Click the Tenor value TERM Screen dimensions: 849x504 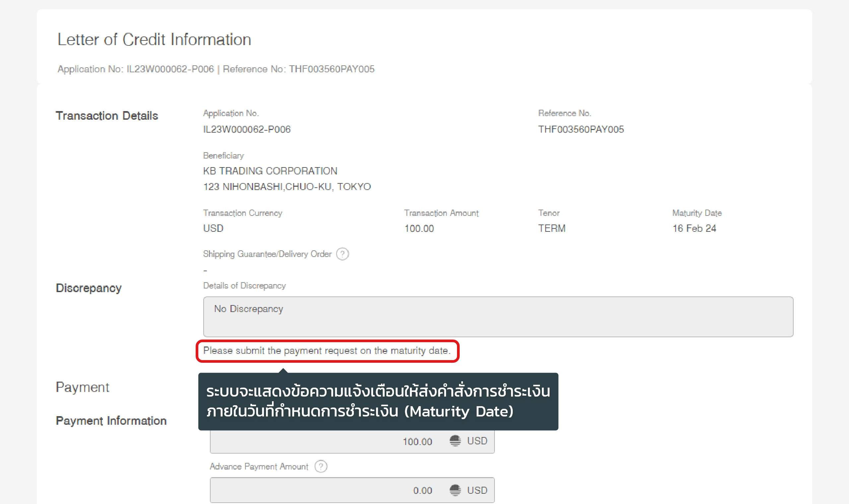point(552,228)
